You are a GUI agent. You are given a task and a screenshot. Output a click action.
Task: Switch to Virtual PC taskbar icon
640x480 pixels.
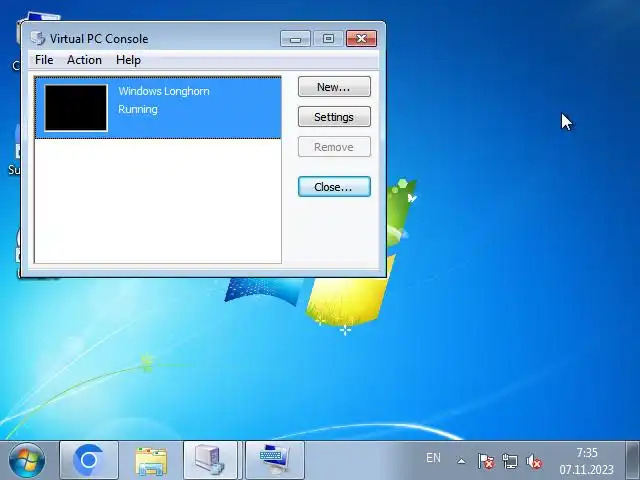click(x=211, y=460)
